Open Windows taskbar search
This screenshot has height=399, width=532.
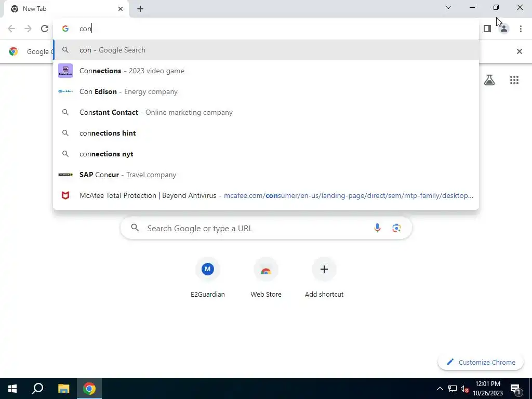coord(37,389)
